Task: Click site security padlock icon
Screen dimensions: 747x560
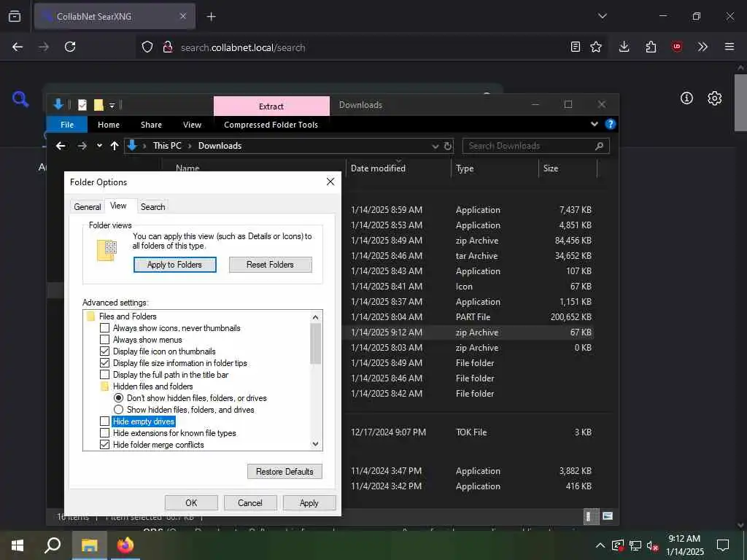Action: [168, 47]
